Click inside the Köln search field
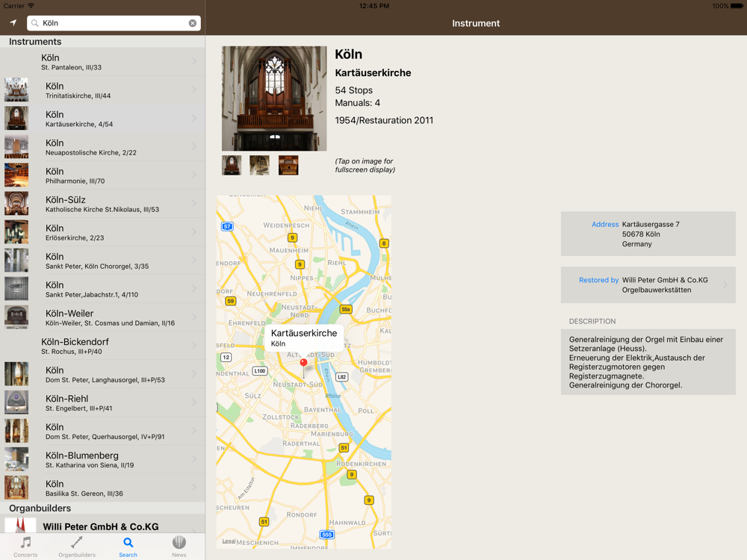 point(112,23)
